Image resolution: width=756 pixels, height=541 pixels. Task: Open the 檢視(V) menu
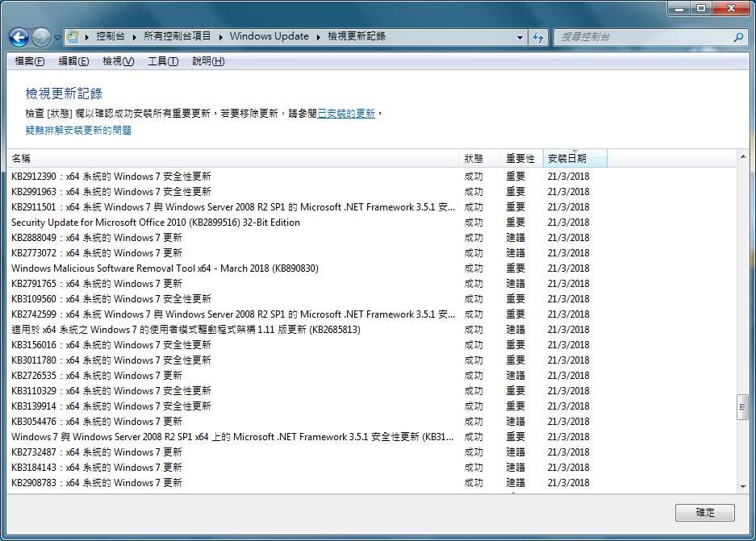pos(118,61)
